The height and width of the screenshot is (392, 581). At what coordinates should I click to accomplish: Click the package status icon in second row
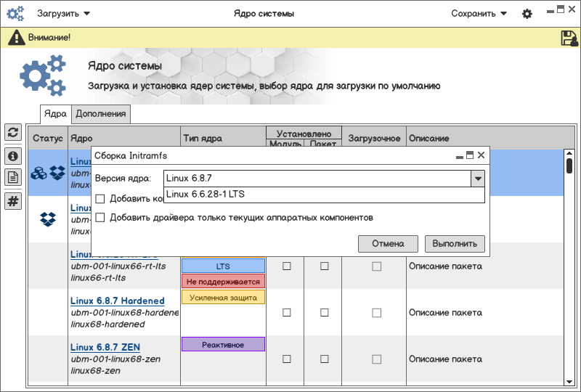[48, 218]
